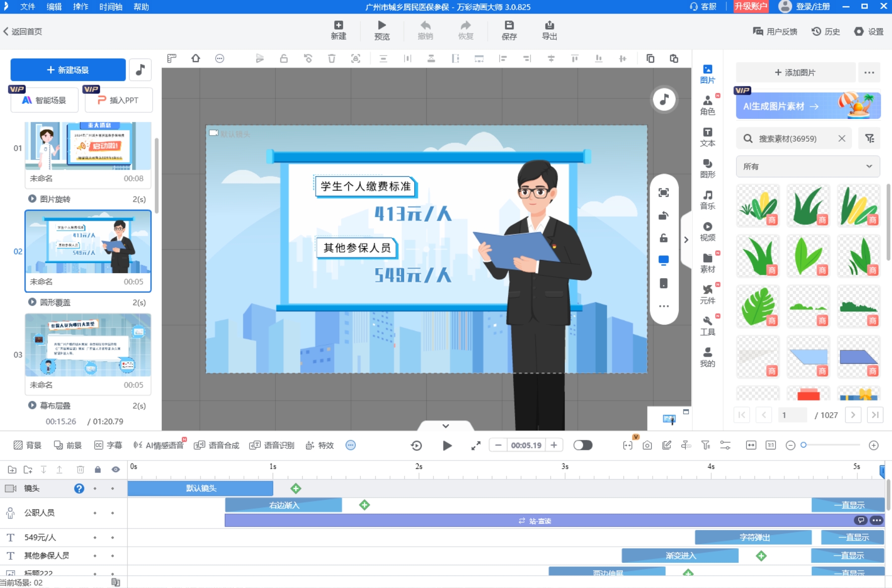Open the 时间轴 menu
Screen dimensions: 892x588
[x=110, y=7]
